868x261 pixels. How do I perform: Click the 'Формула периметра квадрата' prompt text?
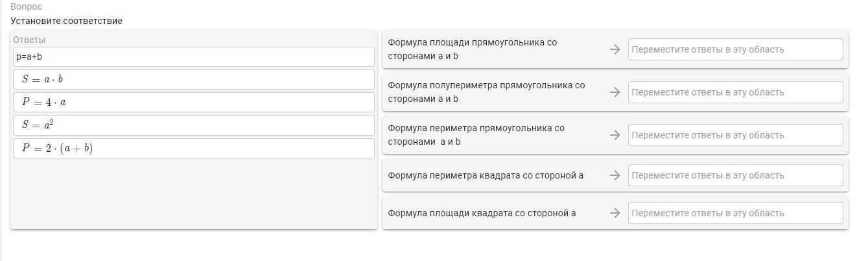[486, 175]
